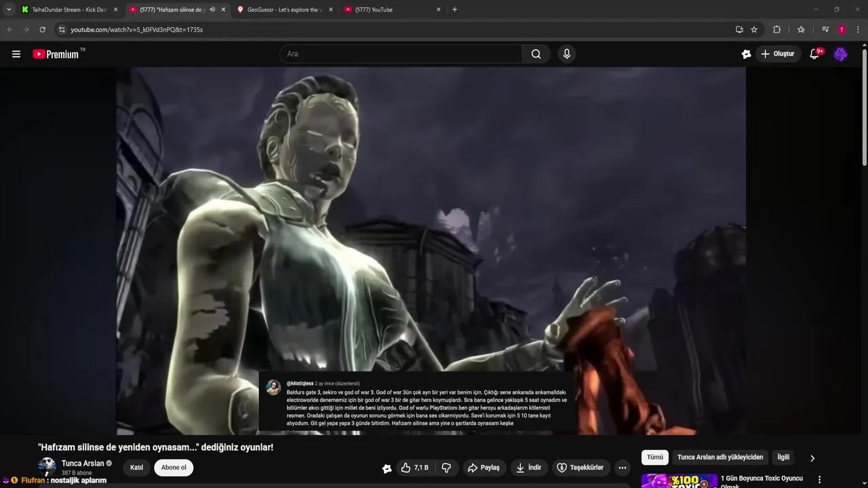Open the notifications bell with 9+ badge
868x488 pixels.
pos(816,54)
